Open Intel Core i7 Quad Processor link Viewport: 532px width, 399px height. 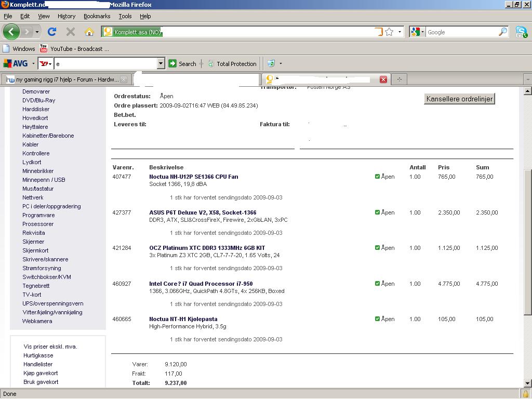(x=201, y=284)
